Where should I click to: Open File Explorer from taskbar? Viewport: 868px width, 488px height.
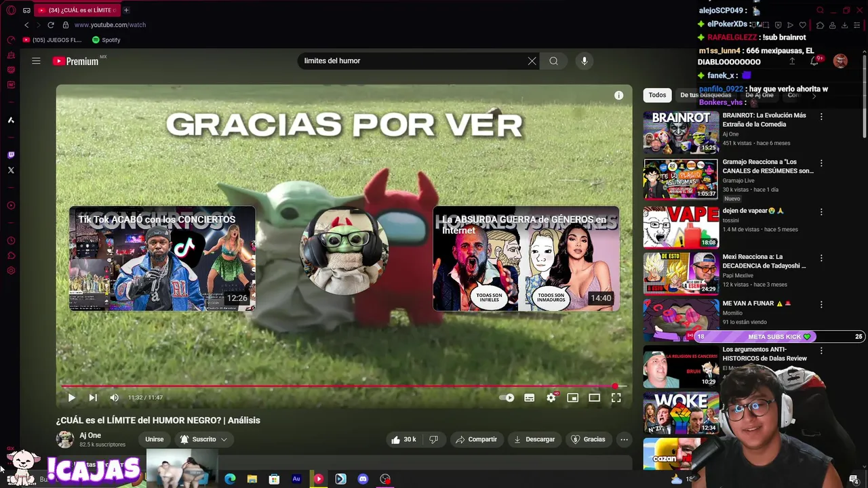252,479
